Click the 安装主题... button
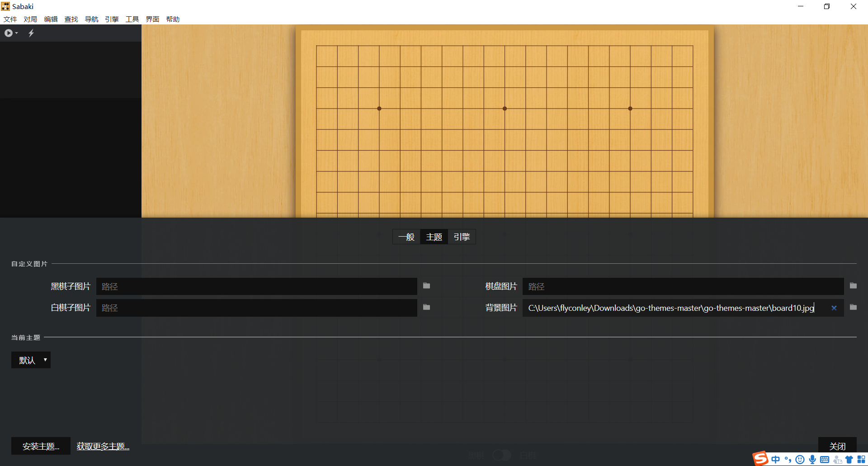Viewport: 868px width, 466px height. pos(40,446)
